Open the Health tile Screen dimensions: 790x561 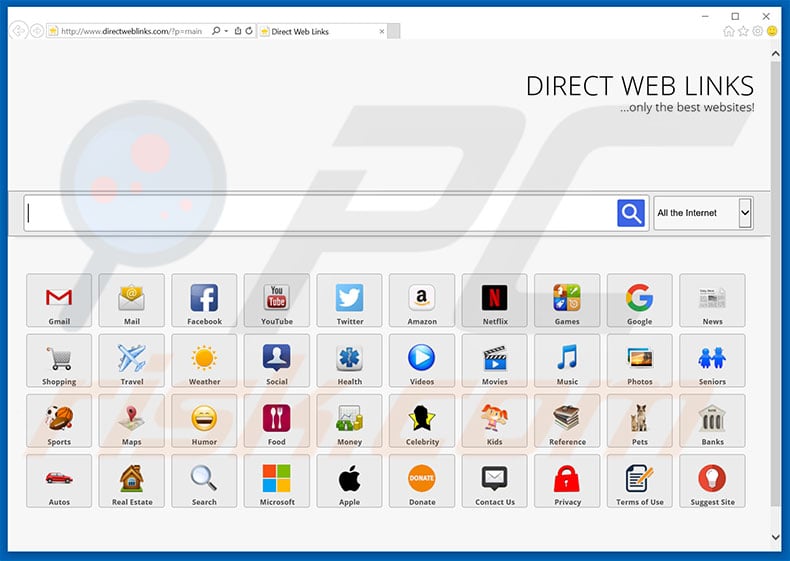point(349,360)
